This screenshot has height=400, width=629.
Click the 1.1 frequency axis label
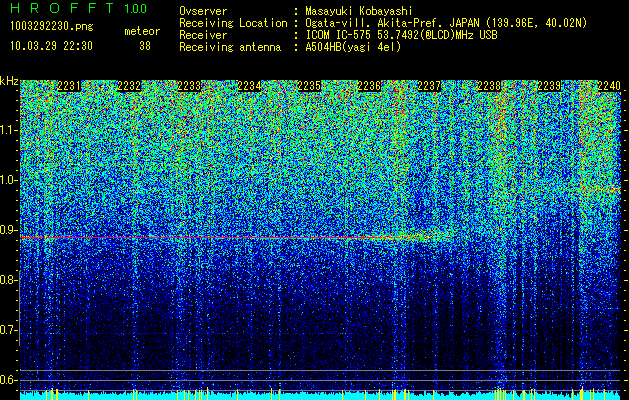9,130
